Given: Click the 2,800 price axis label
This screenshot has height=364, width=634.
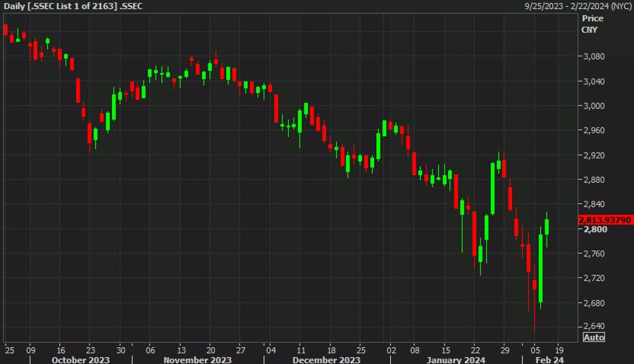Looking at the screenshot, I should [595, 230].
